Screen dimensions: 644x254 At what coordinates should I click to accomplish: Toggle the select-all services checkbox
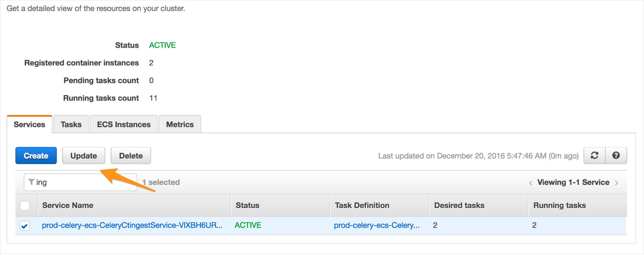[25, 206]
